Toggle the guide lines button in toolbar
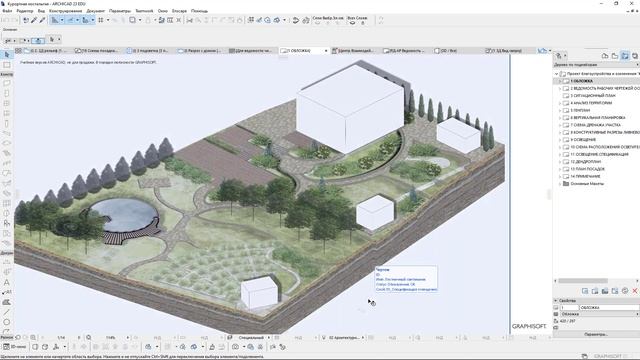Image resolution: width=640 pixels, height=360 pixels. coord(55,20)
